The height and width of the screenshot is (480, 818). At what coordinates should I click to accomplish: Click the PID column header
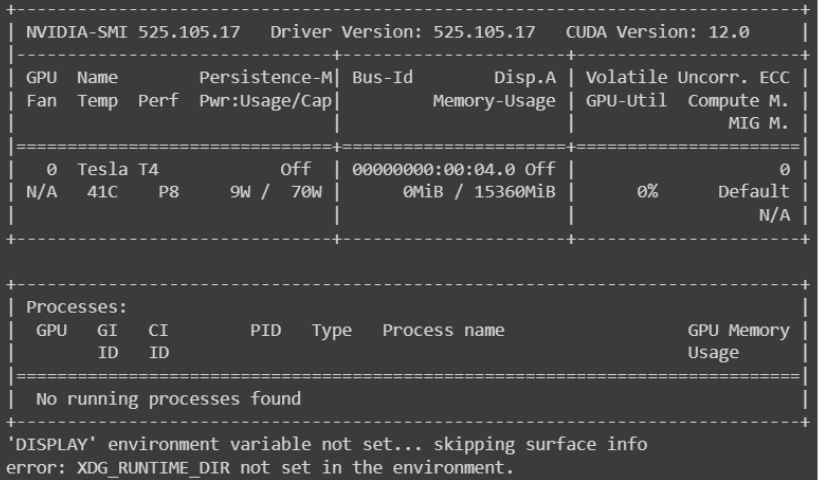point(265,330)
